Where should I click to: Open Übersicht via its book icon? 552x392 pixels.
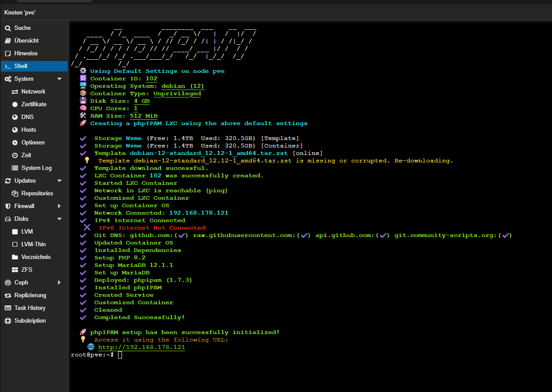pyautogui.click(x=7, y=41)
